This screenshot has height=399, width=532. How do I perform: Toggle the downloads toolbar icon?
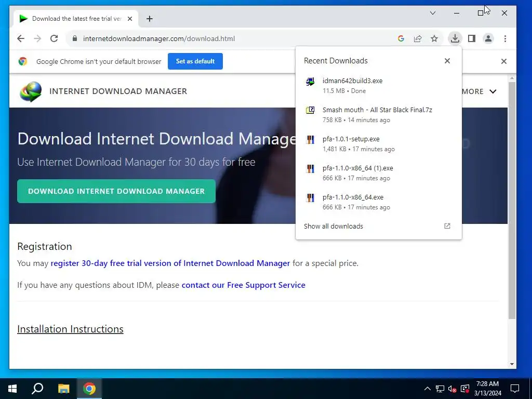[455, 38]
